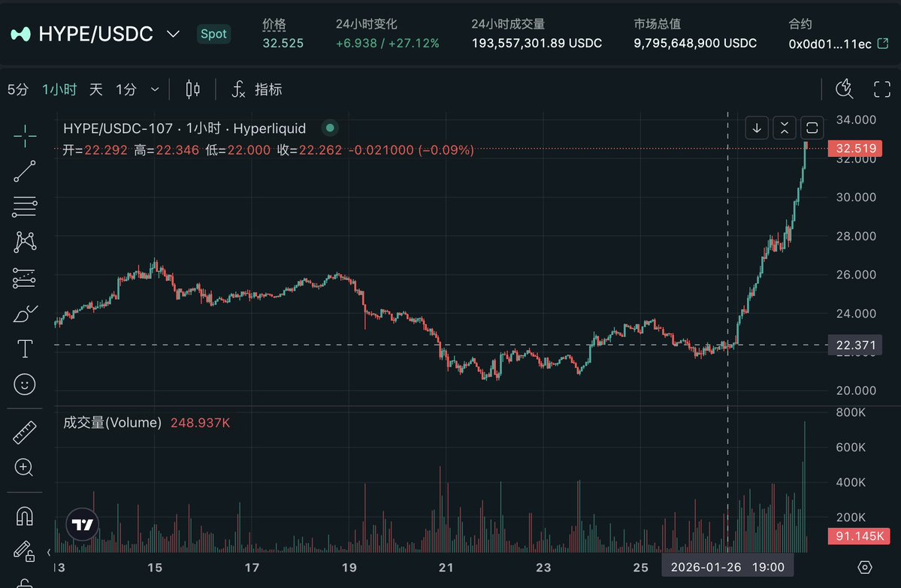This screenshot has width=901, height=588.
Task: Click the HYPE/USDC-107 chart legend title
Action: 184,128
